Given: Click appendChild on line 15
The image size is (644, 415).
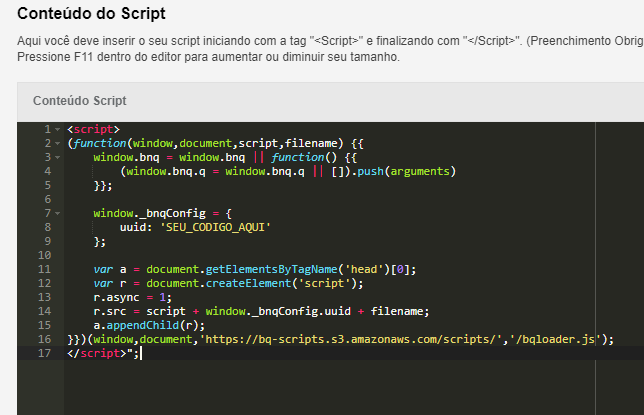Looking at the screenshot, I should tap(143, 325).
